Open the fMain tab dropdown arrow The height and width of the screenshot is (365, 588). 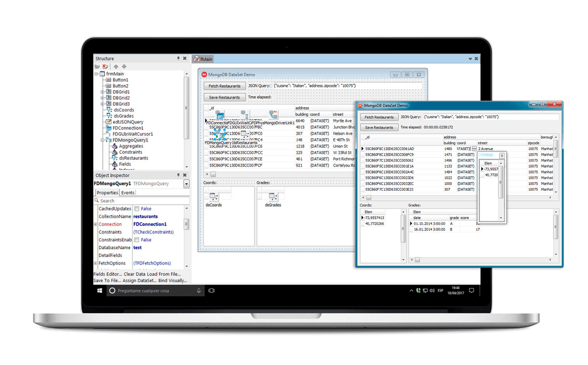(x=470, y=58)
